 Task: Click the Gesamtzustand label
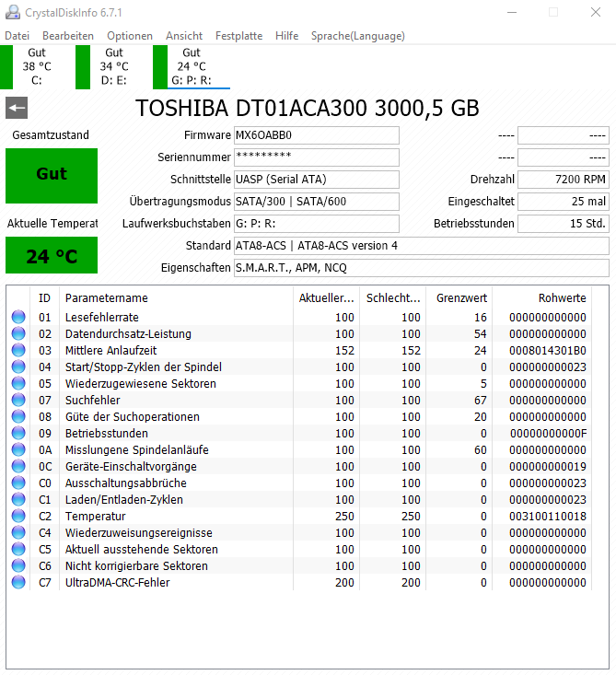point(51,135)
